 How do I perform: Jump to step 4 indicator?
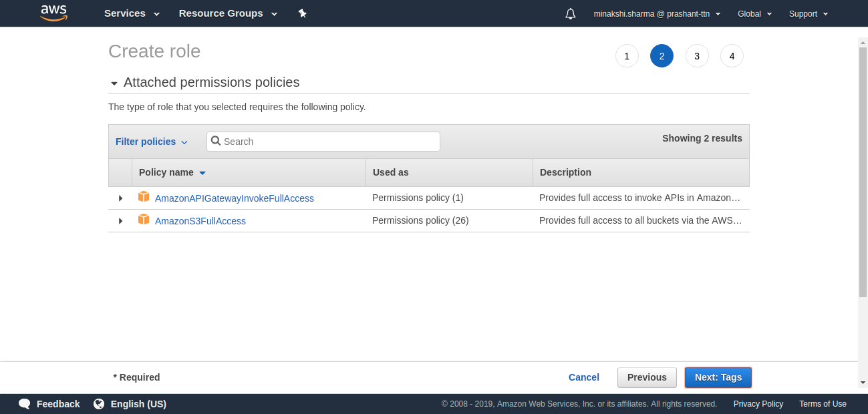(x=732, y=56)
